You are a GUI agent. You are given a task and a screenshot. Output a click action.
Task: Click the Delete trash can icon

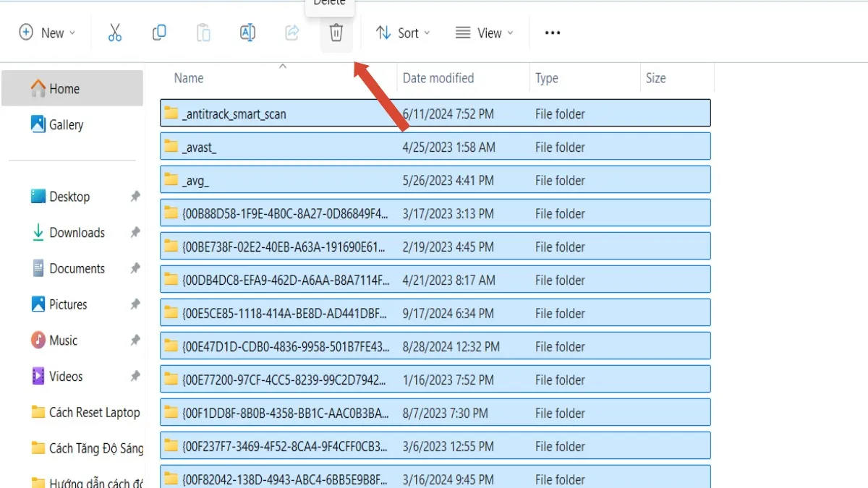[x=336, y=33]
